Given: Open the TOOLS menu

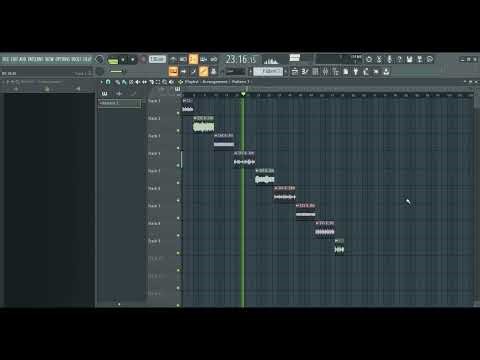Looking at the screenshot, I should [x=77, y=59].
